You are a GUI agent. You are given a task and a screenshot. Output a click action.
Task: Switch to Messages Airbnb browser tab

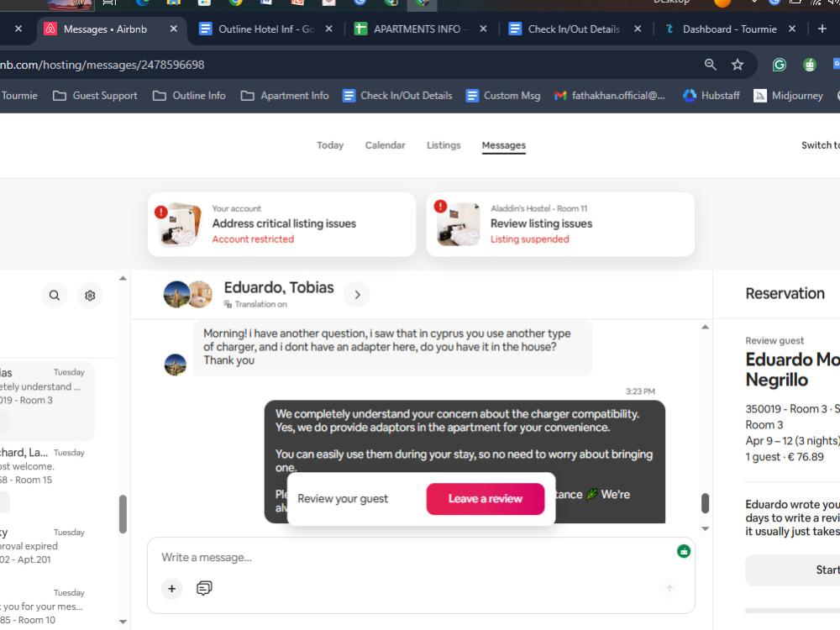tap(112, 29)
